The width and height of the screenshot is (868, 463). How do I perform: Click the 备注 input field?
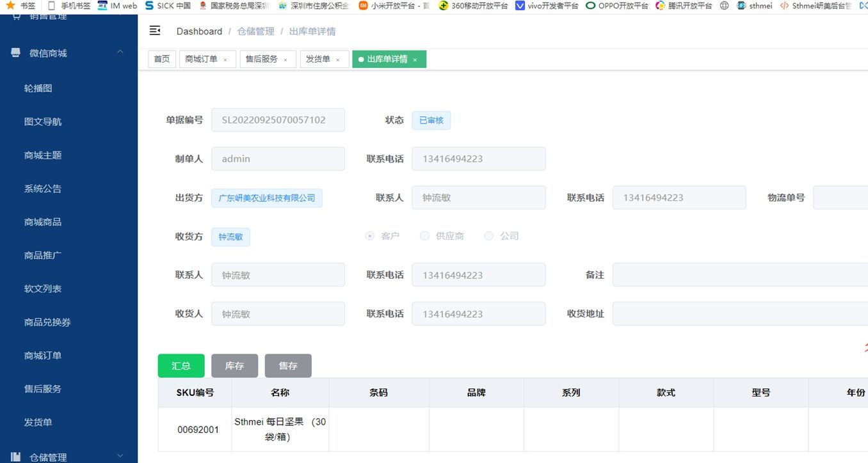[x=740, y=275]
